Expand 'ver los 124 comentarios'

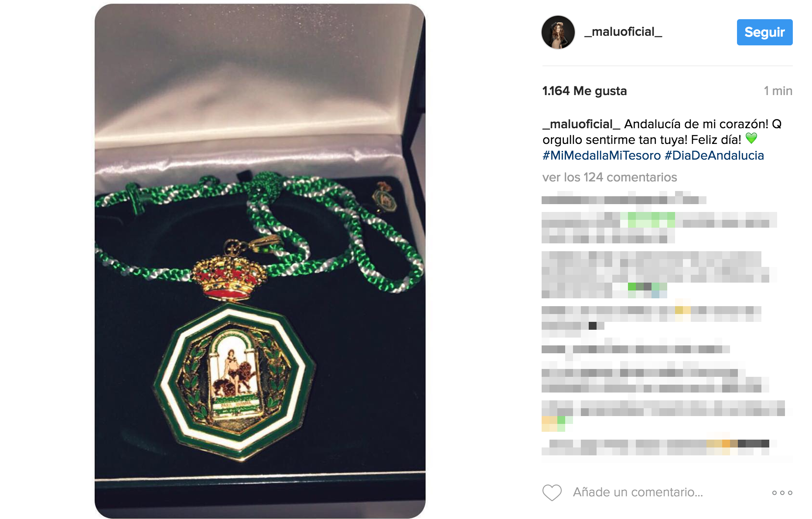[x=609, y=178]
